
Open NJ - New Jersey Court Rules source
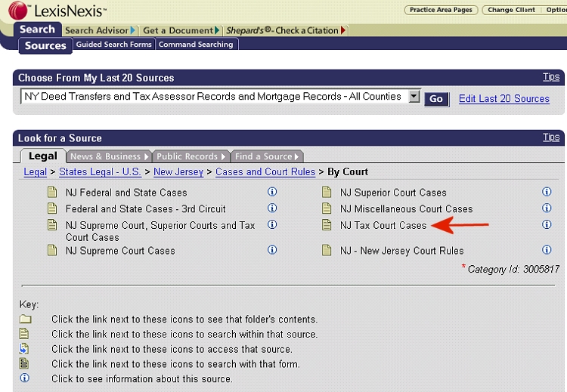[401, 250]
